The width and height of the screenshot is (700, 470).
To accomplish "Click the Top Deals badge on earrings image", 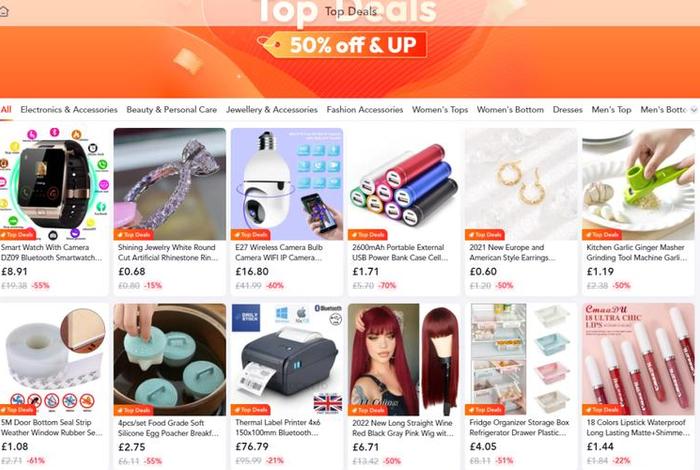I will click(485, 235).
